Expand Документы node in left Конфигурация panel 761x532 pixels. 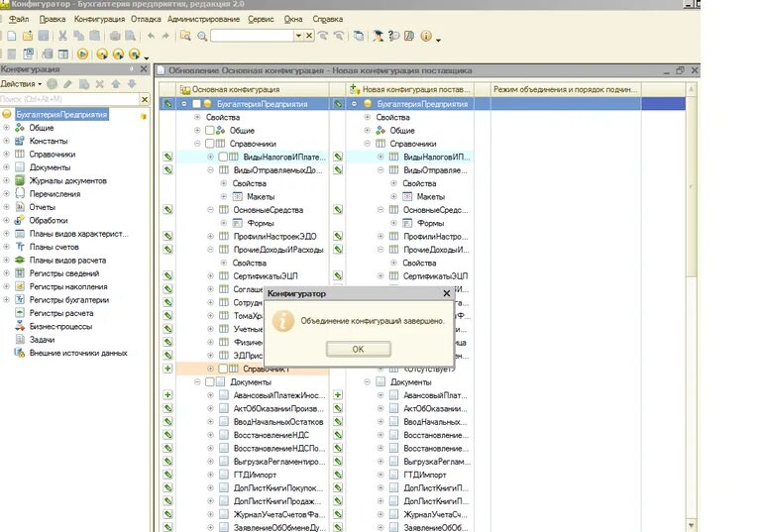click(6, 167)
